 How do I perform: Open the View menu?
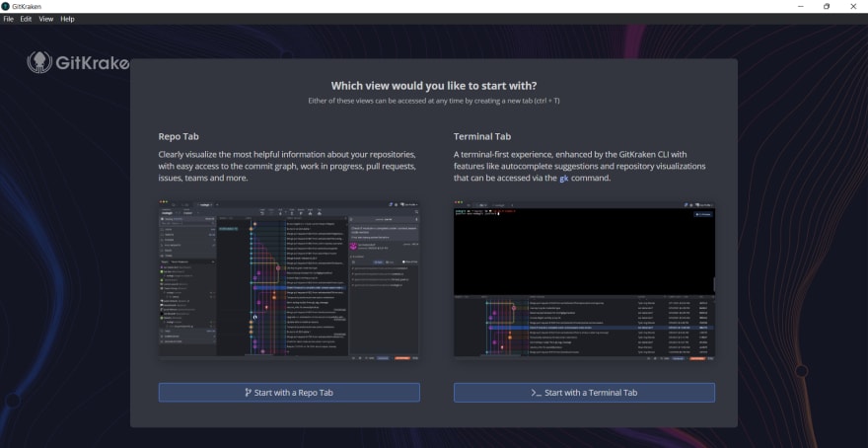(46, 19)
